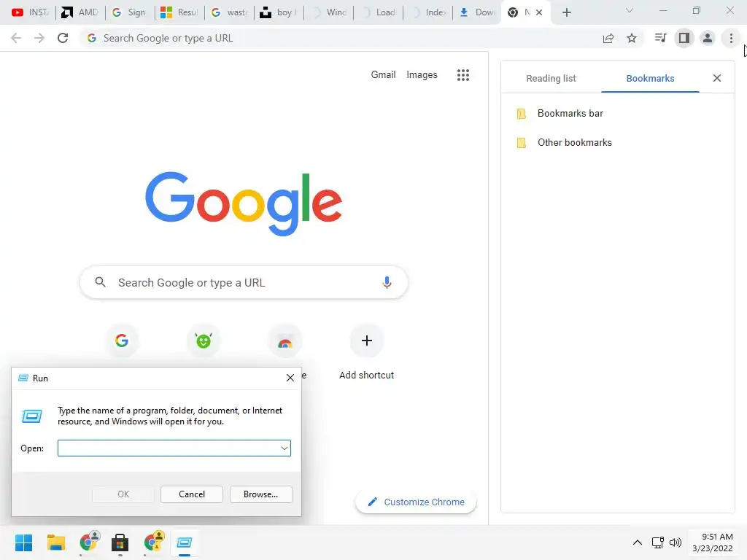Viewport: 747px width, 560px height.
Task: Open Chrome three-dot menu
Action: pyautogui.click(x=731, y=38)
